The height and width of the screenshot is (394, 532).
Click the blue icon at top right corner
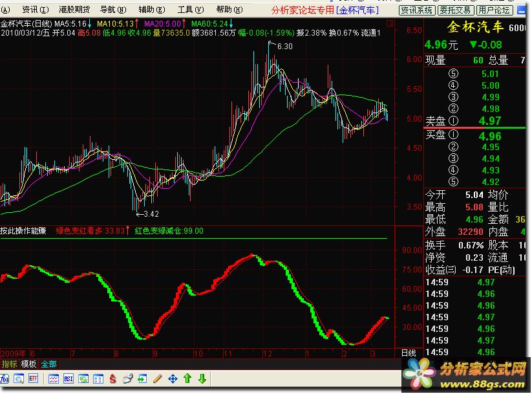point(521,10)
